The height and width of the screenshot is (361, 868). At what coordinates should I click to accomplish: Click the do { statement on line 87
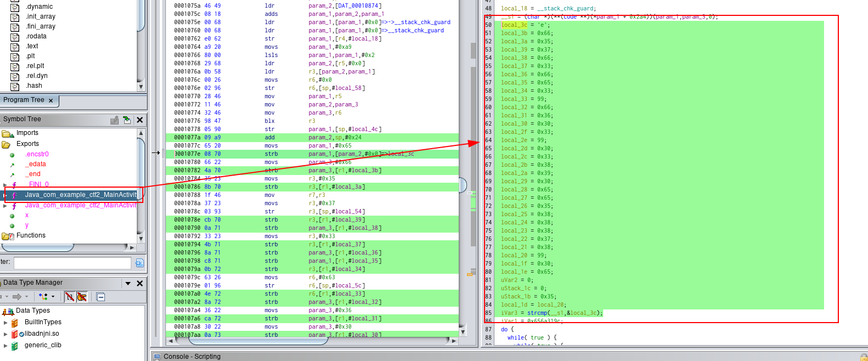(x=508, y=330)
